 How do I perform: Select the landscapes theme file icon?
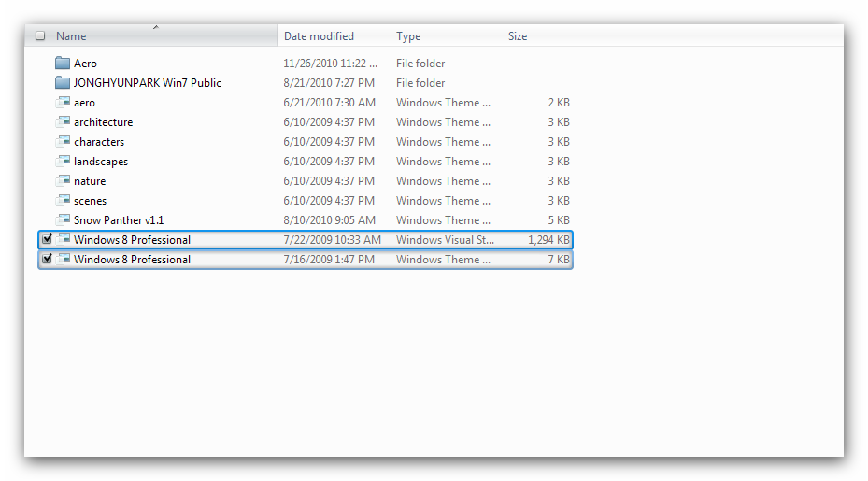point(64,161)
